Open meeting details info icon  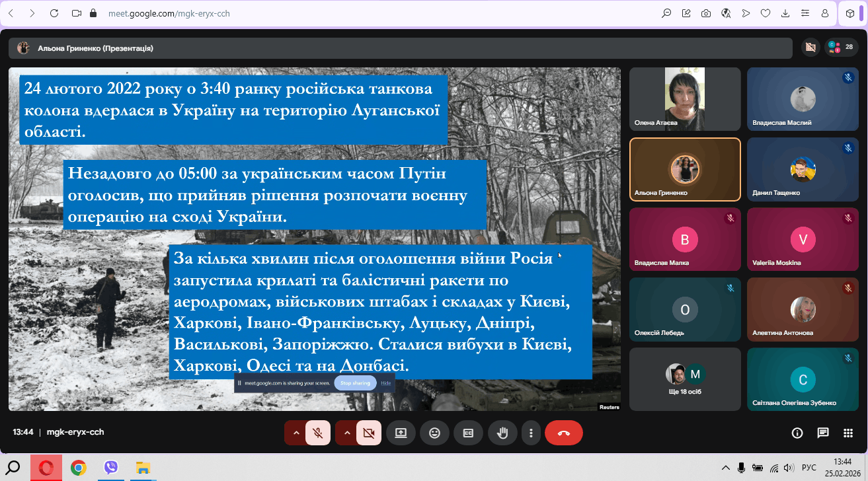coord(797,433)
